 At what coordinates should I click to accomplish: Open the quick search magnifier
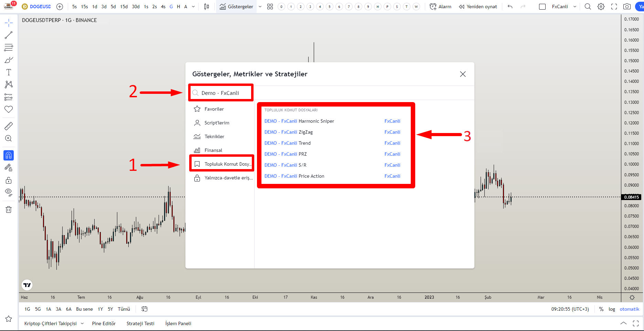point(588,7)
